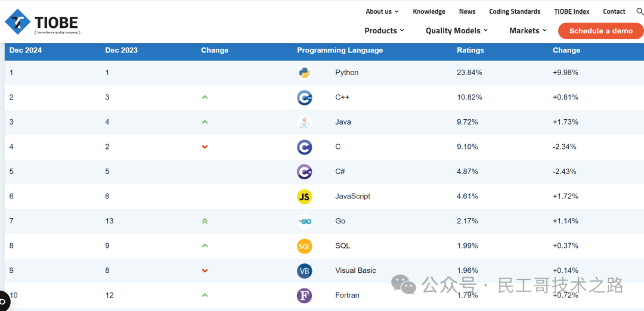Click the Dec 2023 column header
The image size is (644, 311).
(x=121, y=51)
